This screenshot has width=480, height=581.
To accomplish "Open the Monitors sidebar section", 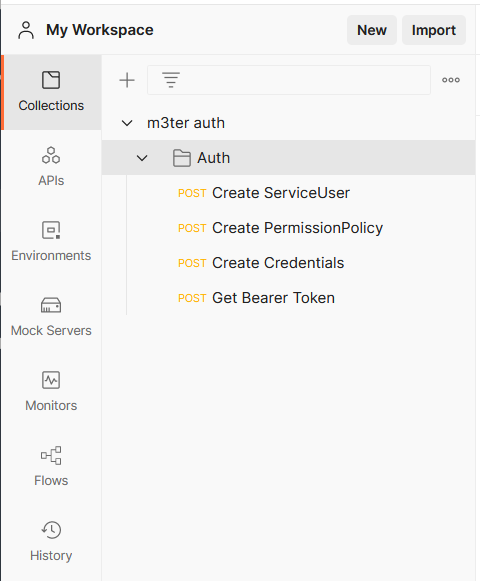I will coord(51,391).
